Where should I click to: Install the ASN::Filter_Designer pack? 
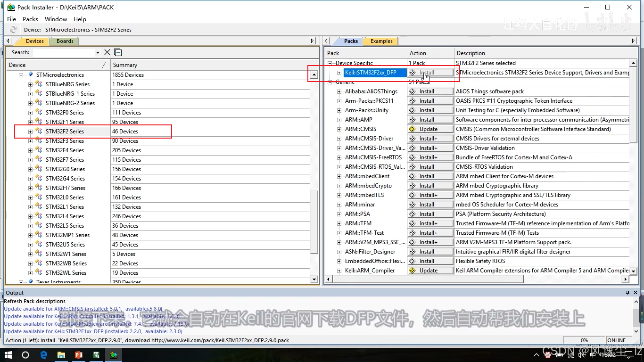coord(430,252)
